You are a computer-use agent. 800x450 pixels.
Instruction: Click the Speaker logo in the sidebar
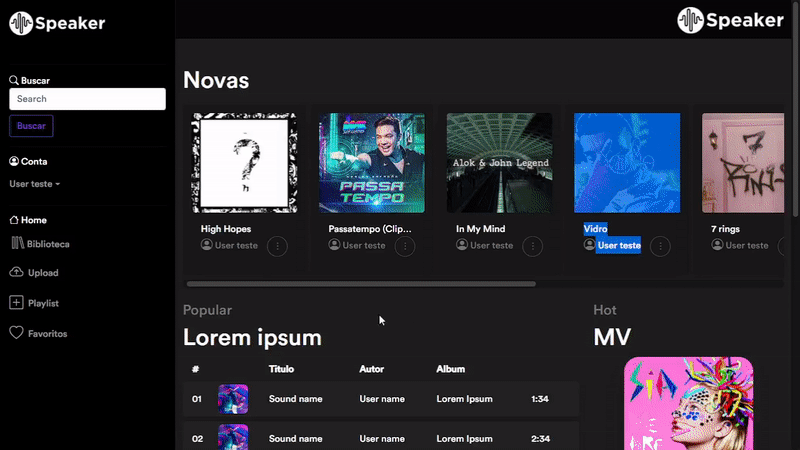[57, 22]
